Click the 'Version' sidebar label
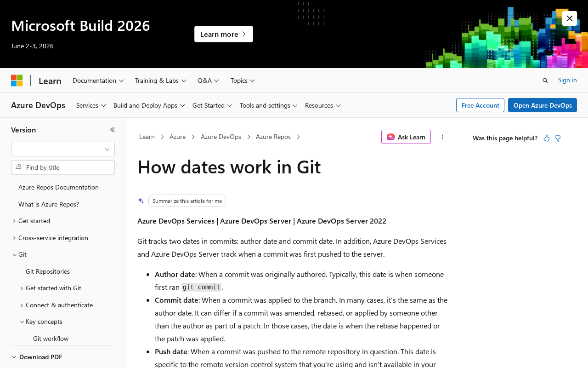The image size is (588, 368). [x=23, y=130]
